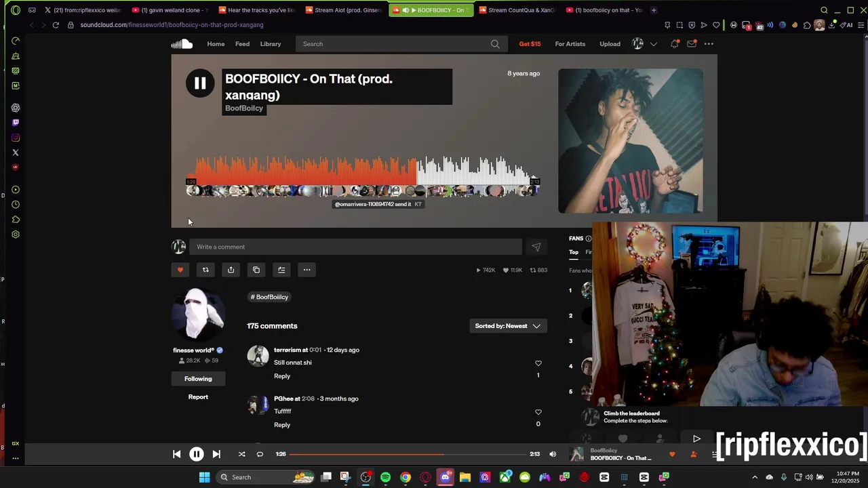Reply to terrorism's comment
Viewport: 868px width, 488px height.
pos(282,376)
